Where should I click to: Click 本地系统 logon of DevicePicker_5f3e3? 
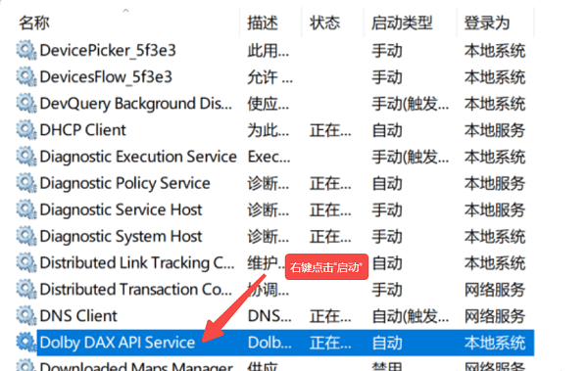[x=495, y=51]
